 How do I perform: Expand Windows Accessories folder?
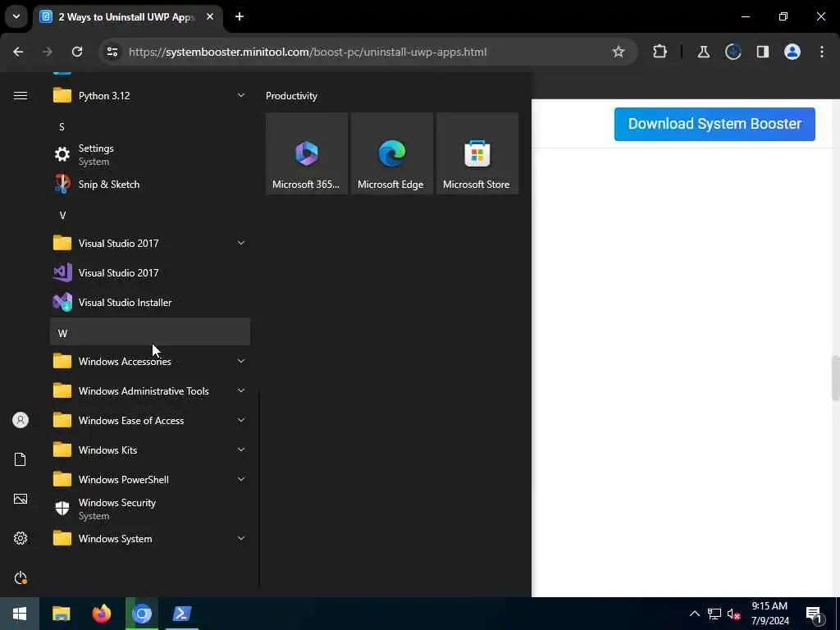tap(150, 361)
